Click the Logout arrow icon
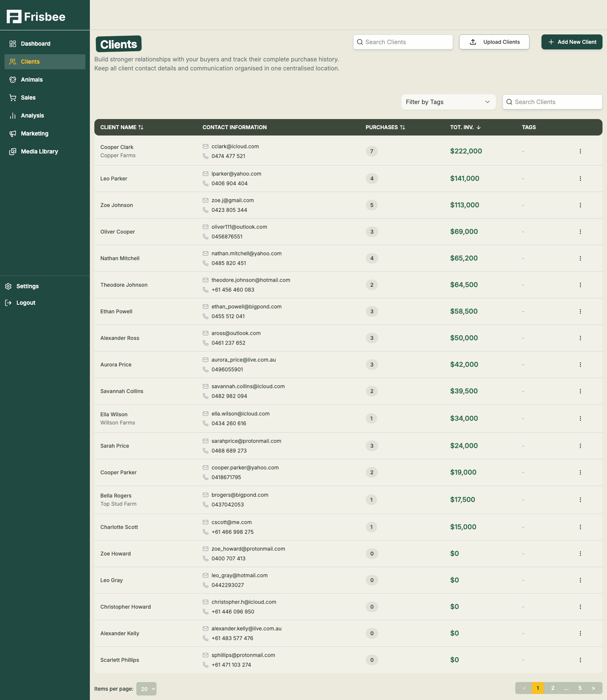The height and width of the screenshot is (700, 607). click(9, 302)
